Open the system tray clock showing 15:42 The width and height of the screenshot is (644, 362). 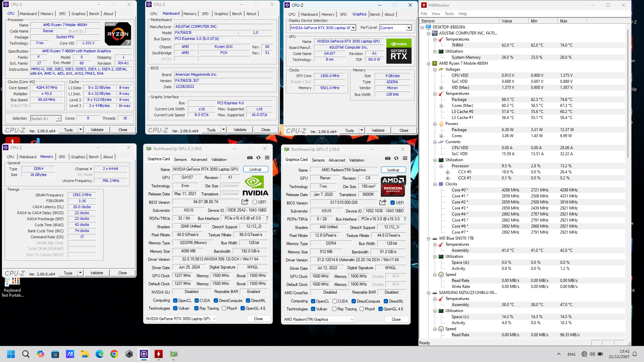620,354
